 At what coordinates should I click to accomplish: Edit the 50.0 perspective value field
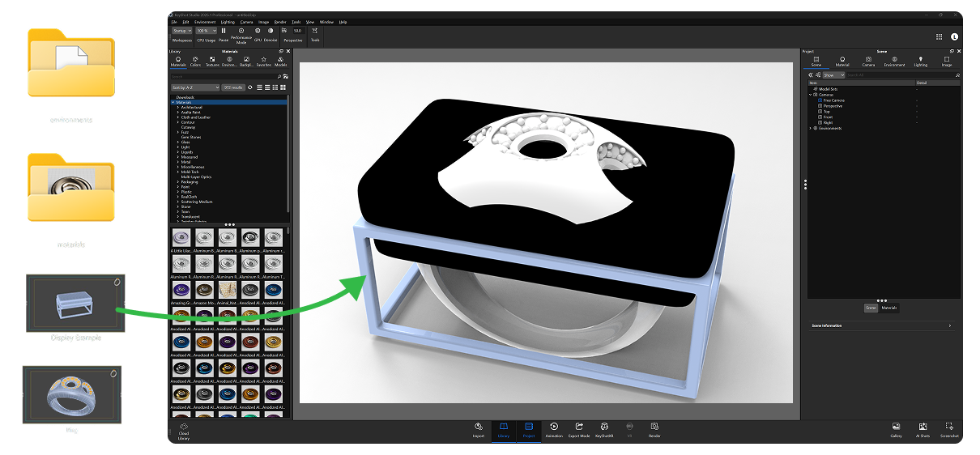pyautogui.click(x=297, y=30)
